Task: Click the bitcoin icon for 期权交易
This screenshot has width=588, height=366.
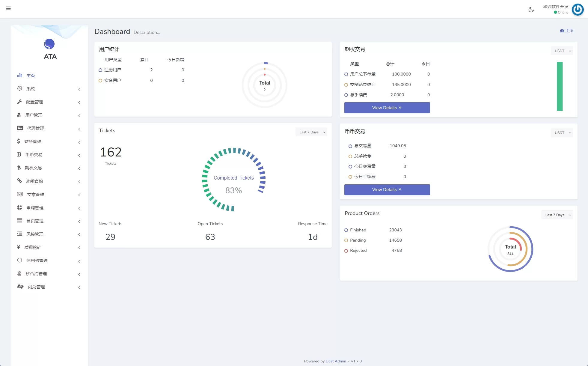Action: [x=19, y=168]
